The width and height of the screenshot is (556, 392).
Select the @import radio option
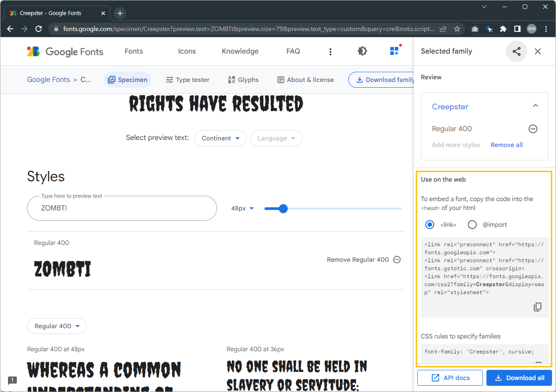472,225
